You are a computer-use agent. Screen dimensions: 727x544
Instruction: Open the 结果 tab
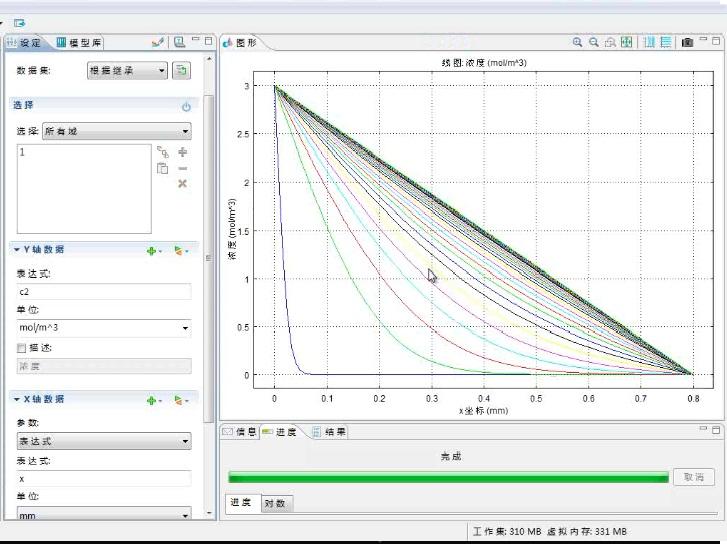[329, 432]
